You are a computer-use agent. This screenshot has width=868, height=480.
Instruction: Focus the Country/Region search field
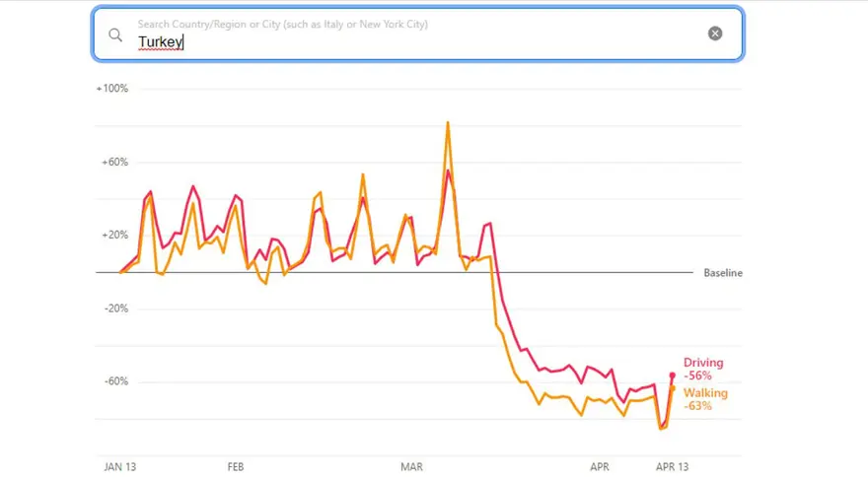point(414,42)
